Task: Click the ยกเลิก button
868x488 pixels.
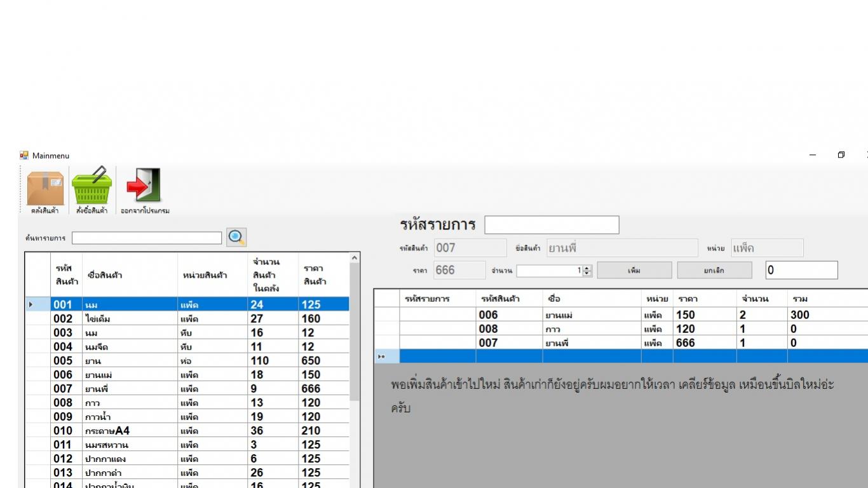Action: (x=714, y=271)
